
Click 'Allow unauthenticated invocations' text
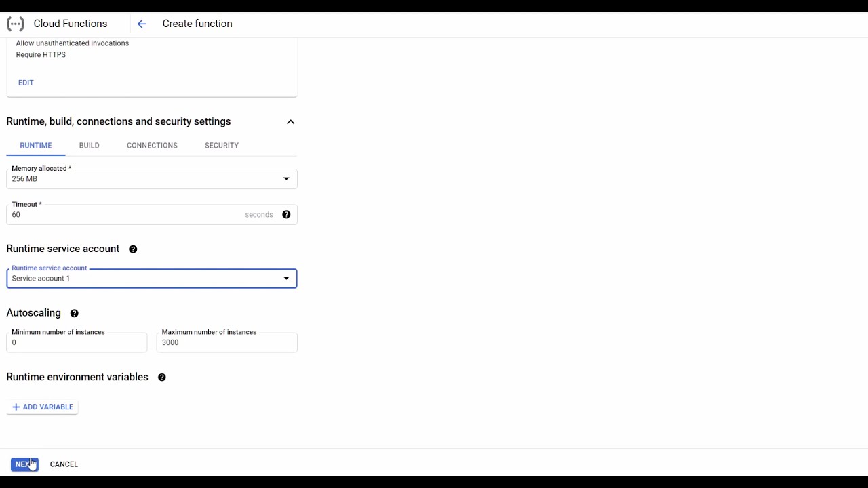pyautogui.click(x=73, y=43)
